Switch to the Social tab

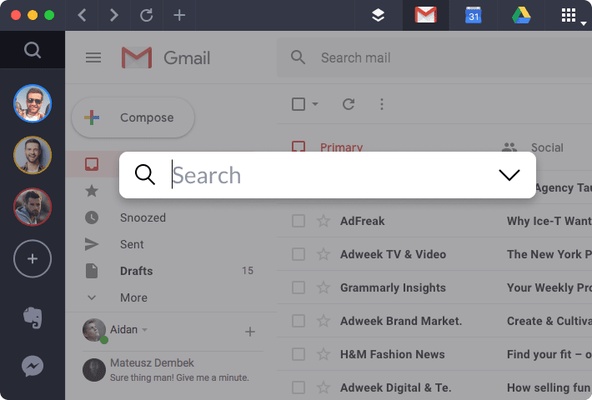(547, 148)
